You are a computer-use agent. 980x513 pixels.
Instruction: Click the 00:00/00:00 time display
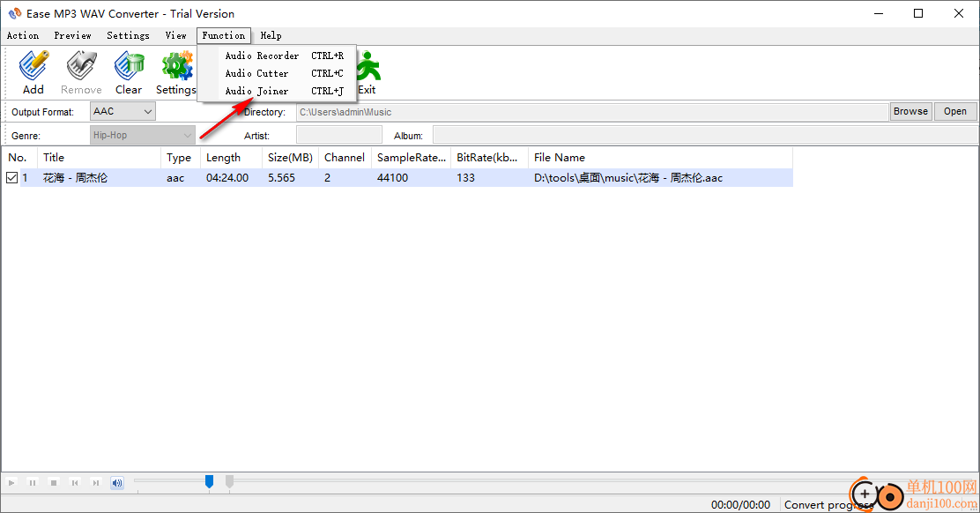point(740,504)
